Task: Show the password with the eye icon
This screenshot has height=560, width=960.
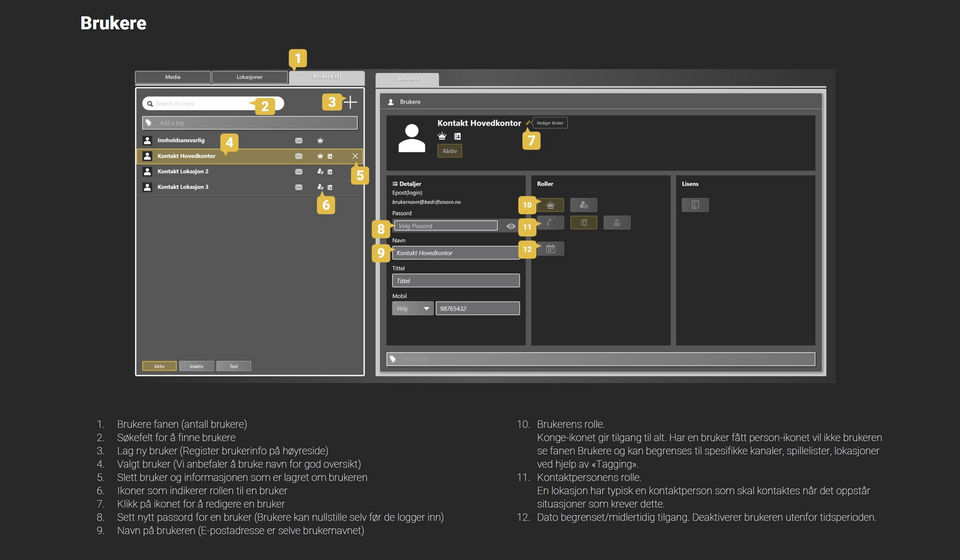Action: tap(511, 226)
